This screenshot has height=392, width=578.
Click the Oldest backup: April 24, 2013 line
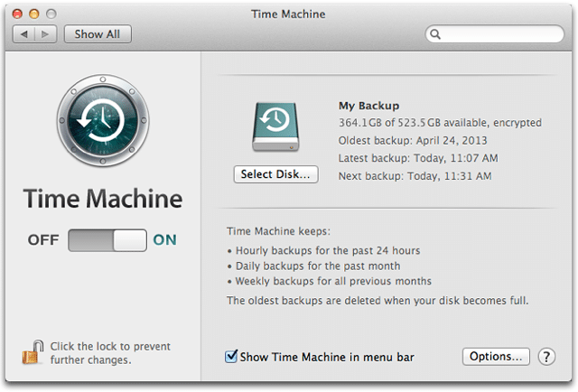point(413,141)
